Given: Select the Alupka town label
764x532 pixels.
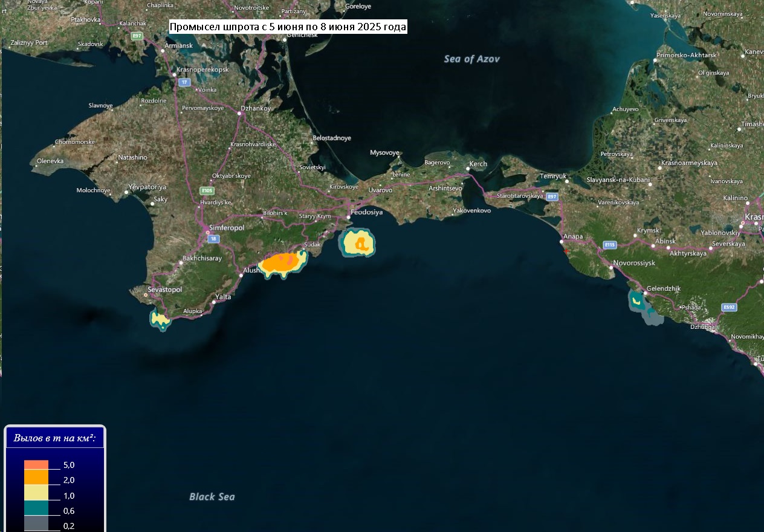Looking at the screenshot, I should coord(193,311).
